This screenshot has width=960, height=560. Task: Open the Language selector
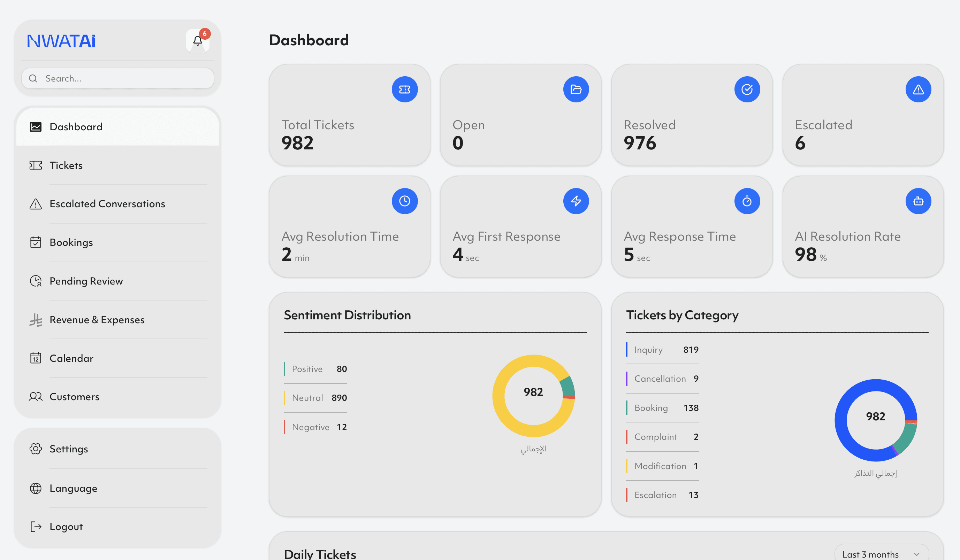(x=73, y=488)
